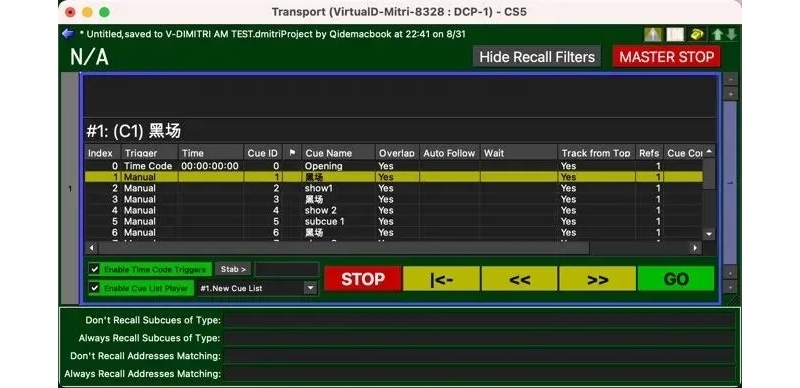Image resolution: width=800 pixels, height=388 pixels.
Task: Click the flag column header icon
Action: pos(292,153)
